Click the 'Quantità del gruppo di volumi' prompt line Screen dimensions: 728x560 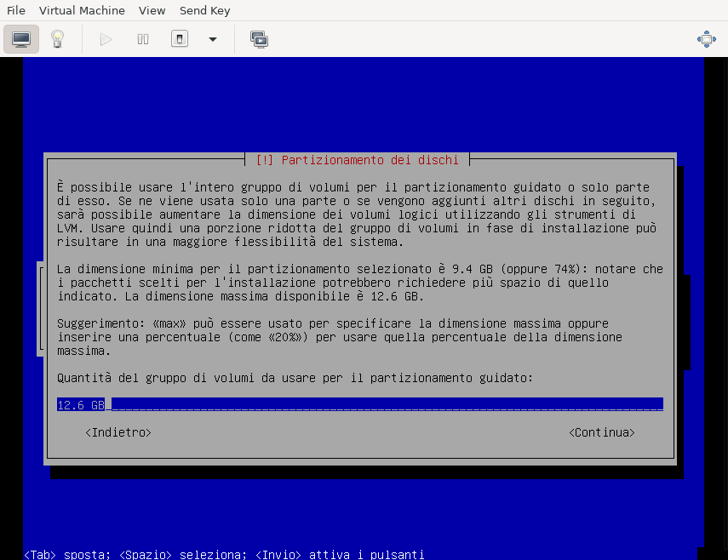pos(295,378)
